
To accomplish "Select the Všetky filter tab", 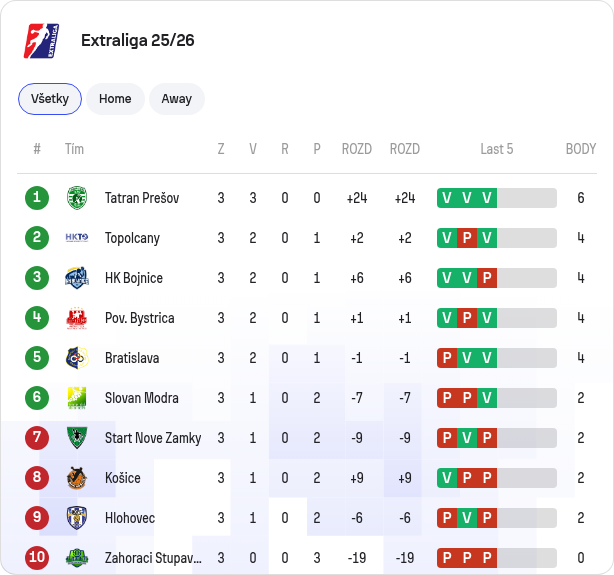I will coord(50,99).
